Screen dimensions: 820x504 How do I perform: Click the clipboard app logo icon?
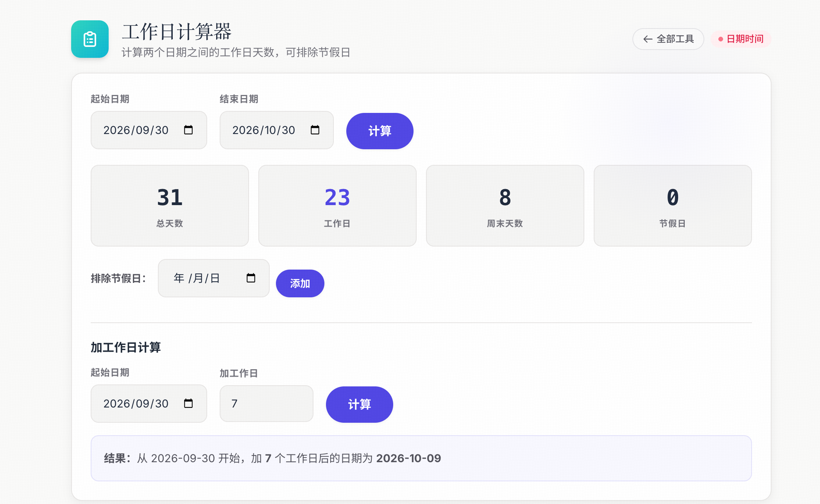click(x=90, y=39)
